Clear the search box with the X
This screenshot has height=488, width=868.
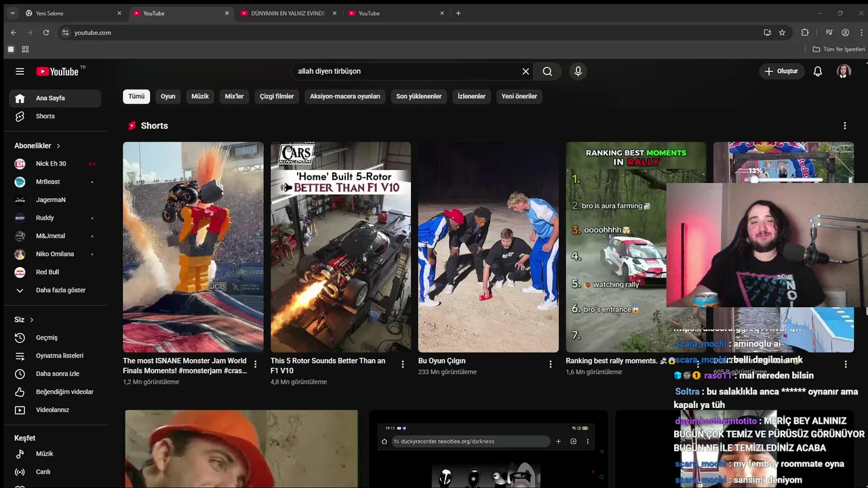(x=526, y=71)
